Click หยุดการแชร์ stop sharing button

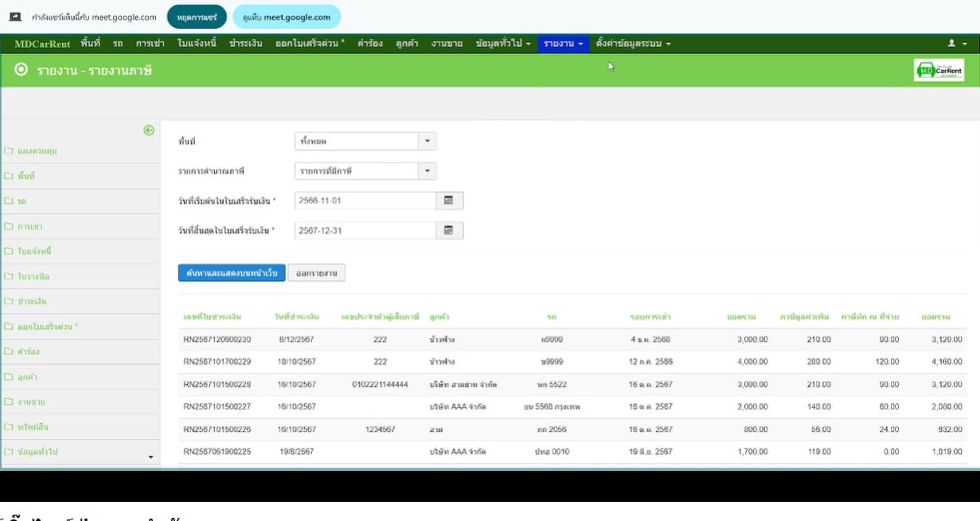(x=197, y=17)
